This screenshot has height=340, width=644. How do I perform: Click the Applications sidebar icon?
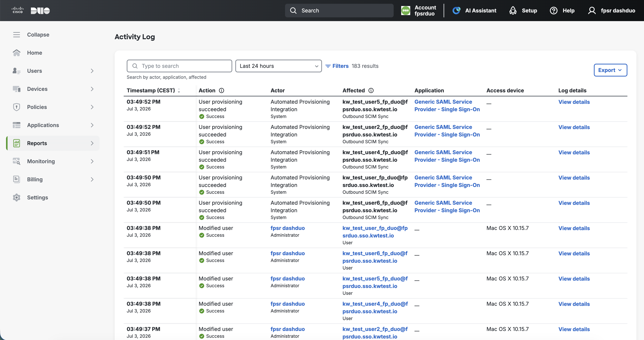pyautogui.click(x=17, y=125)
